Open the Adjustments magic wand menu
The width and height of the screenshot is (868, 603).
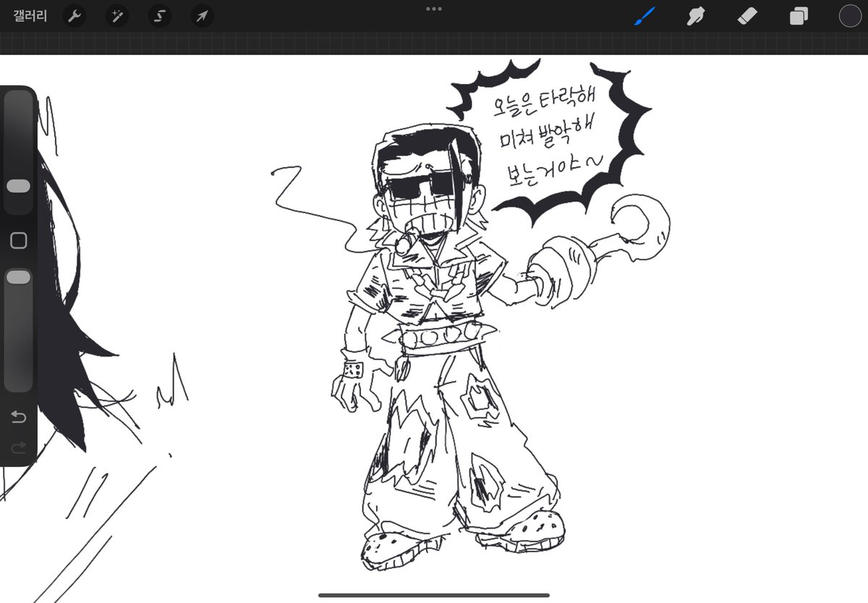tap(116, 16)
